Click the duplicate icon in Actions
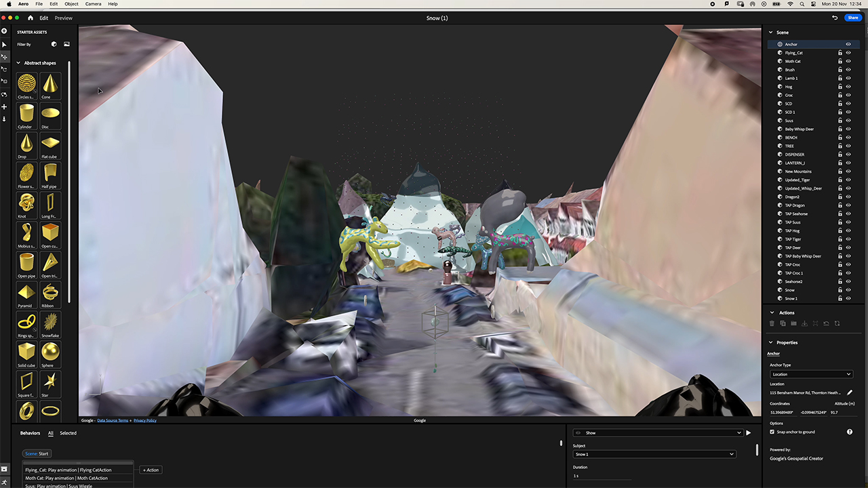868x488 pixels. pyautogui.click(x=783, y=323)
